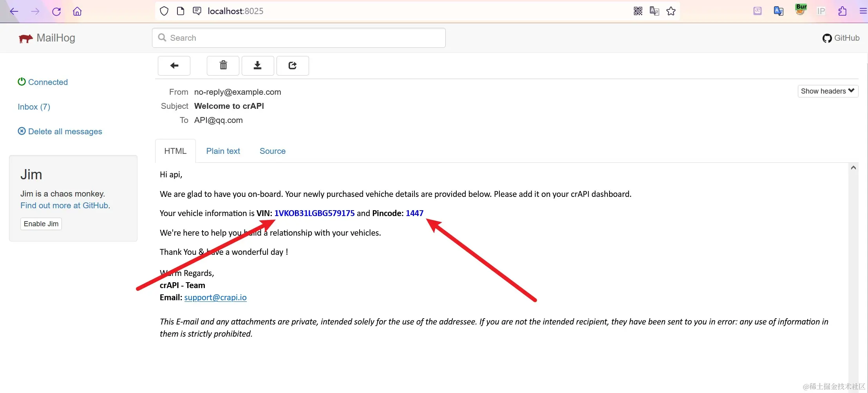The image size is (868, 393).
Task: Click the Enable Jim button
Action: coord(41,224)
